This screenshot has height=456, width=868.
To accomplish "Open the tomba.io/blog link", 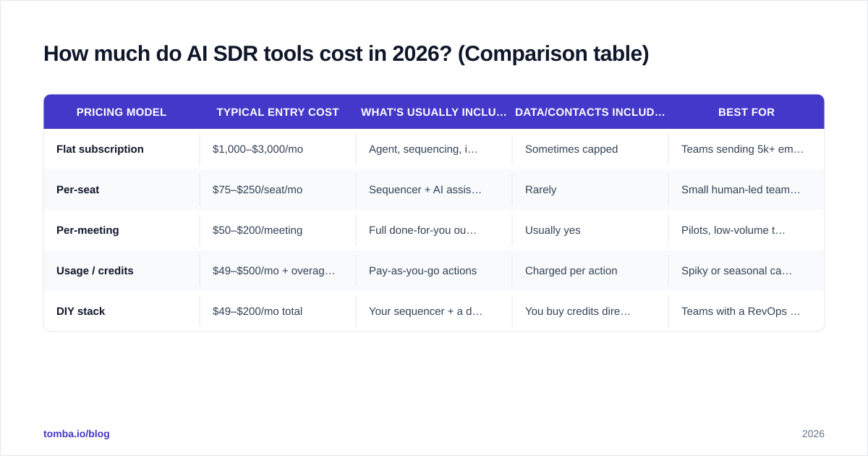I will coord(77,434).
